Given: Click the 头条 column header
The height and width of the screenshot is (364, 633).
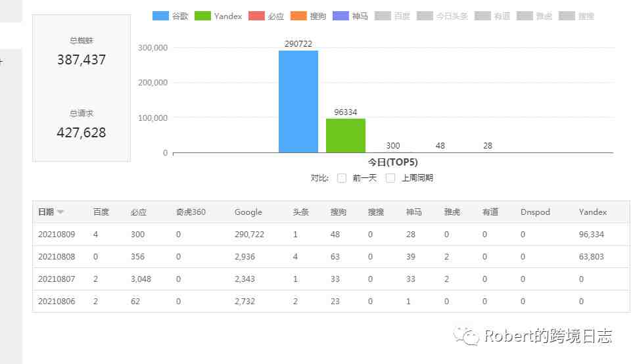Looking at the screenshot, I should click(301, 212).
